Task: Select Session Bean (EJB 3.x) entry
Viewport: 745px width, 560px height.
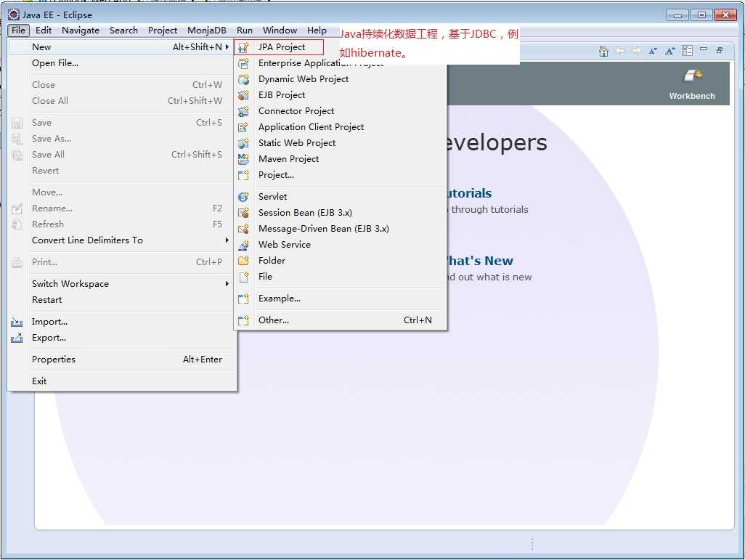Action: point(341,213)
